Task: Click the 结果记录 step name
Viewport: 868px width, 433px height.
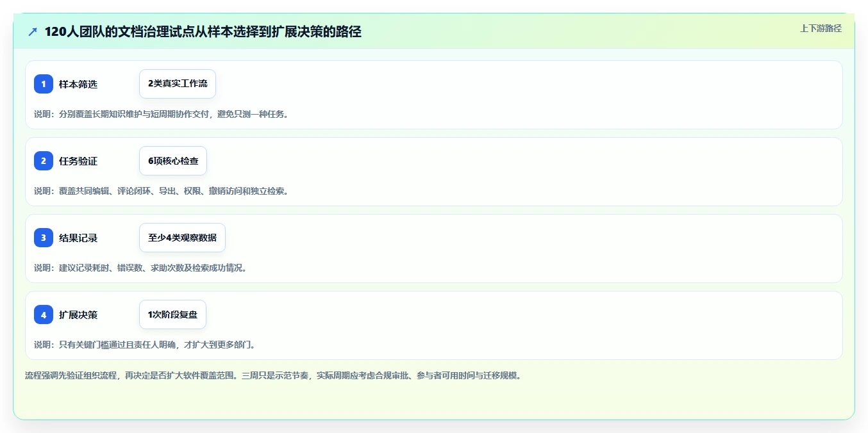Action: 78,238
